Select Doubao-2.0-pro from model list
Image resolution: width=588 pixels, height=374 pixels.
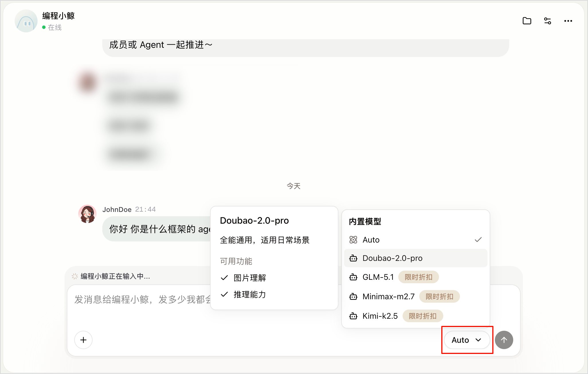pyautogui.click(x=415, y=258)
